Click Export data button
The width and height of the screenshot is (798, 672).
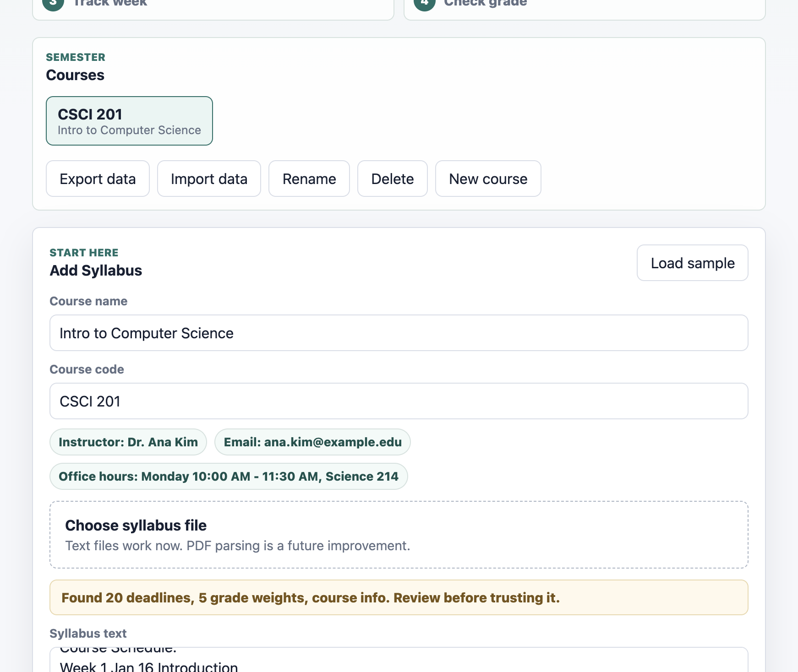coord(98,179)
